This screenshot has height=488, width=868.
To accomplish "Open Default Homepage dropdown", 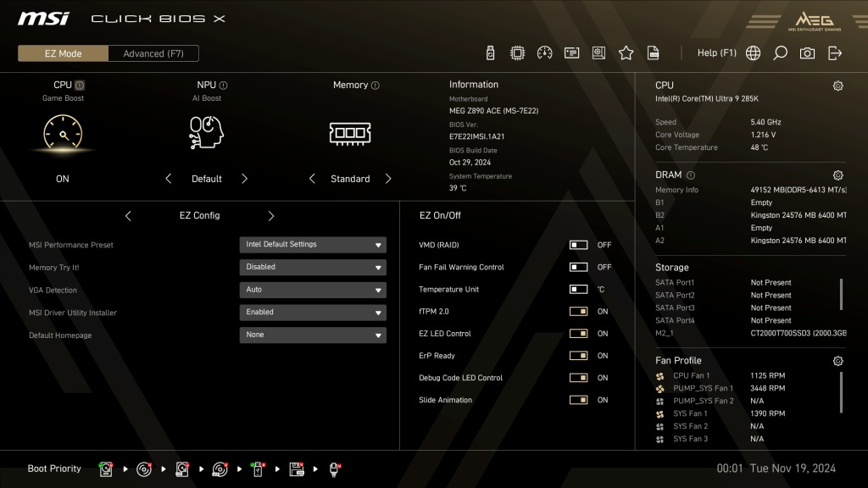I will pyautogui.click(x=313, y=335).
